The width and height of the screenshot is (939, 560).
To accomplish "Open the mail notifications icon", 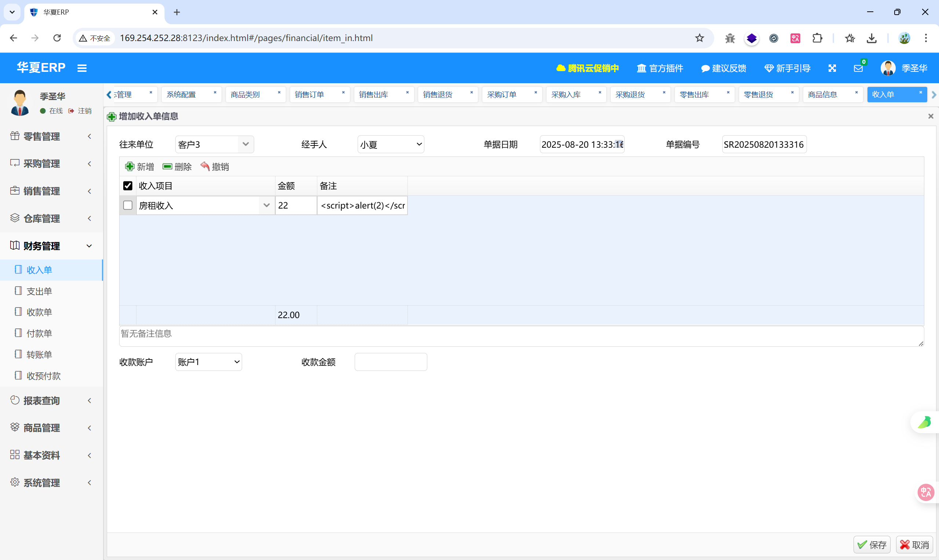I will [x=858, y=68].
